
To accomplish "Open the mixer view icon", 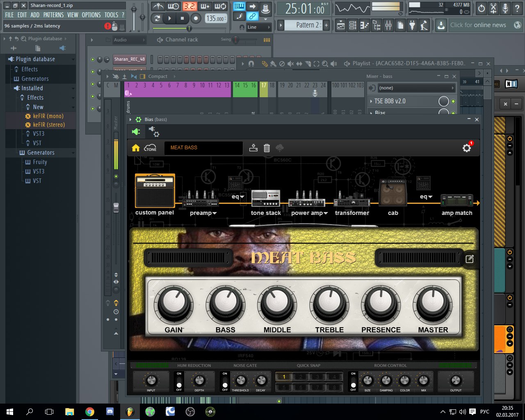I will click(388, 25).
